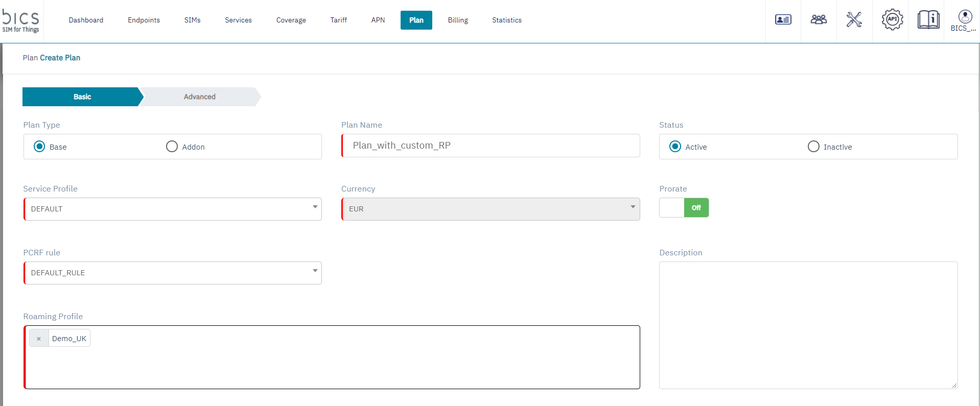Open the API gear icon

[892, 20]
